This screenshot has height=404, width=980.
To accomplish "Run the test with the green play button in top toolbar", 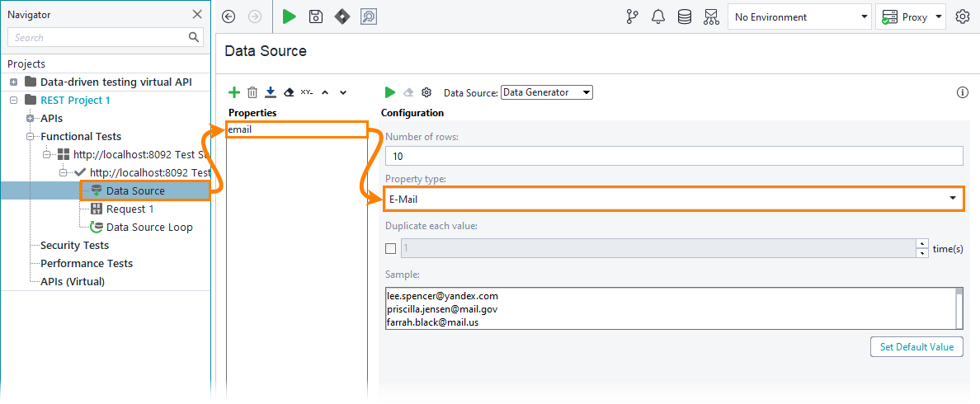I will point(289,16).
